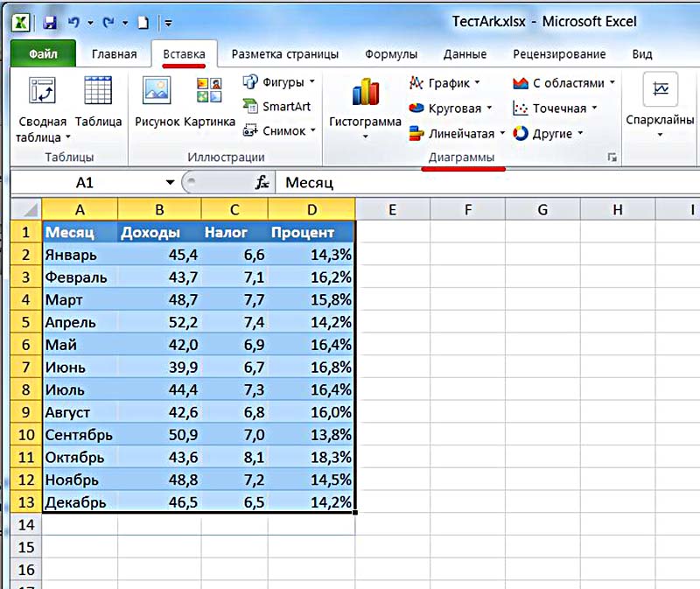Viewport: 700px width, 589px height.
Task: Switch to the Формулы tab
Action: click(x=391, y=54)
